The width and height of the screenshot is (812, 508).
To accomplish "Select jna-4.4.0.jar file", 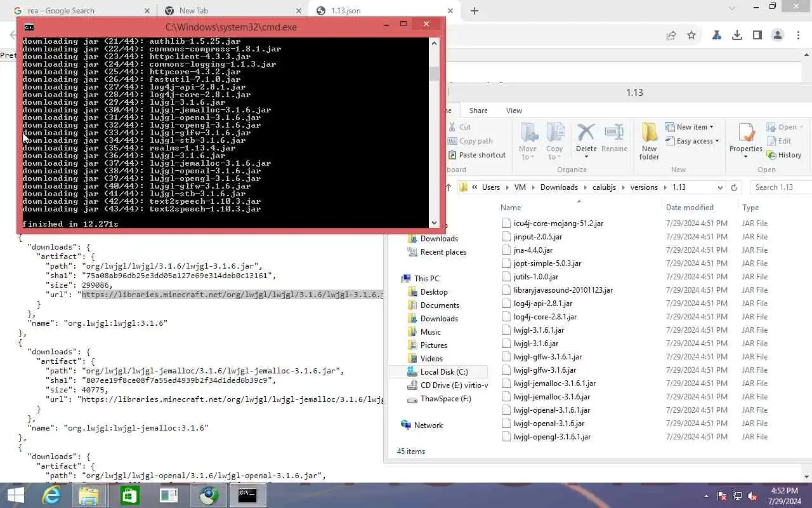I will pos(533,250).
